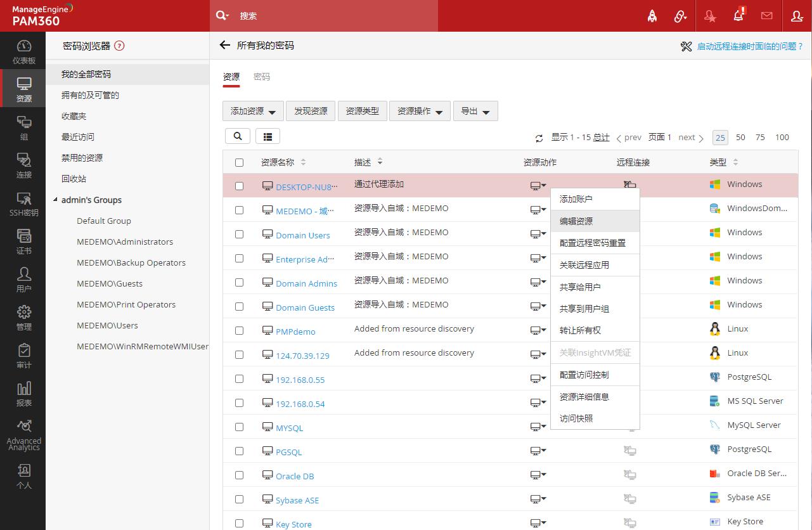The width and height of the screenshot is (812, 530).
Task: Click the column chooser list icon
Action: pyautogui.click(x=267, y=136)
